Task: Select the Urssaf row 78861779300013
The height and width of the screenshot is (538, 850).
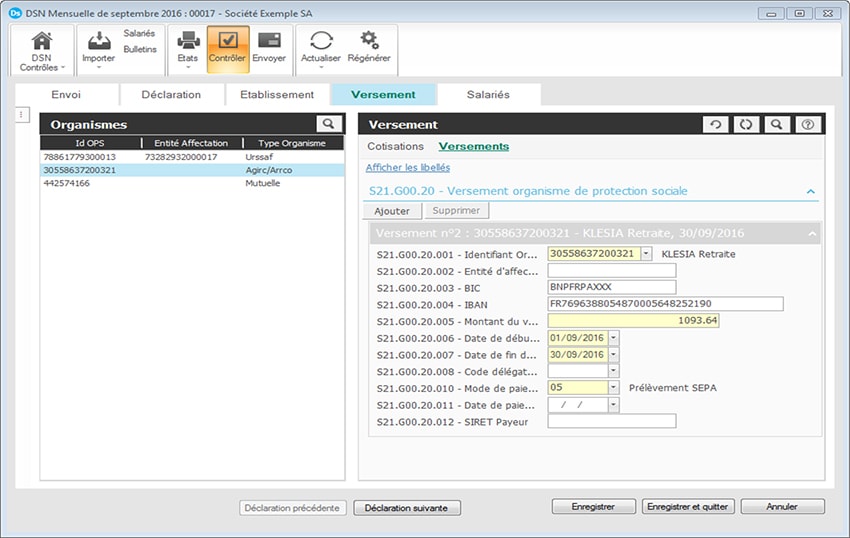Action: [x=192, y=157]
